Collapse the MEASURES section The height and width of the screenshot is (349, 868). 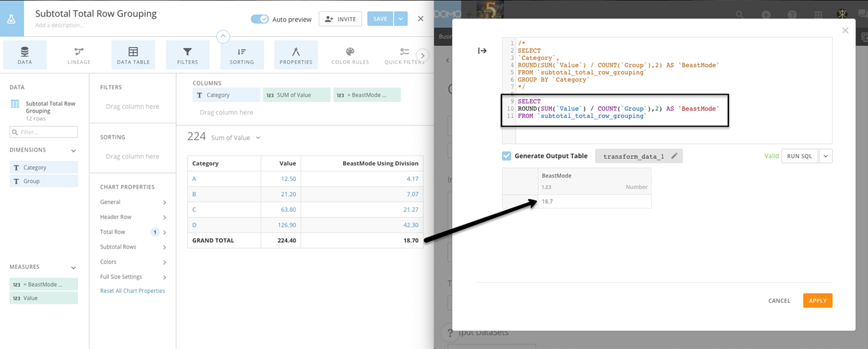[x=73, y=268]
